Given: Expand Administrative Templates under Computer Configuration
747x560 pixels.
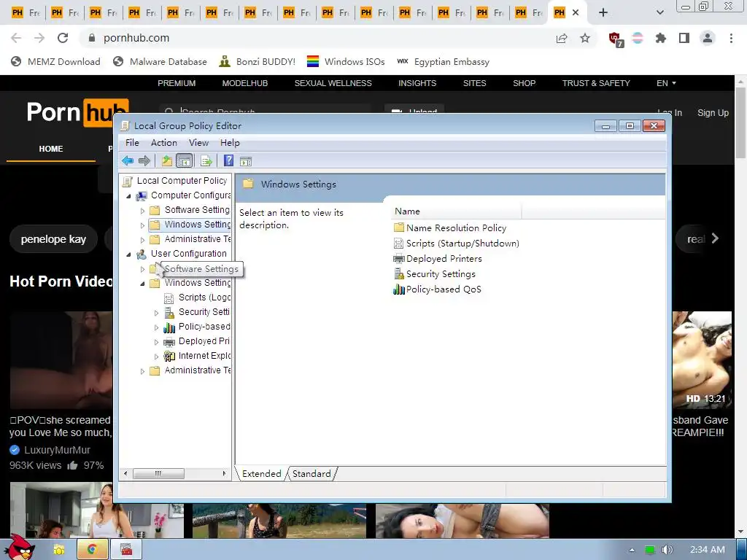Looking at the screenshot, I should 142,239.
